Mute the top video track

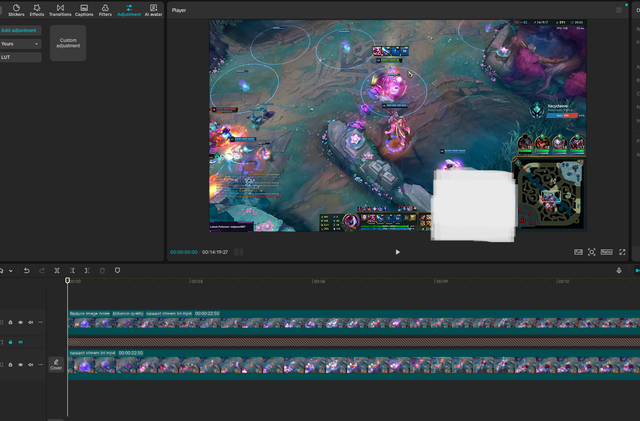pos(31,323)
